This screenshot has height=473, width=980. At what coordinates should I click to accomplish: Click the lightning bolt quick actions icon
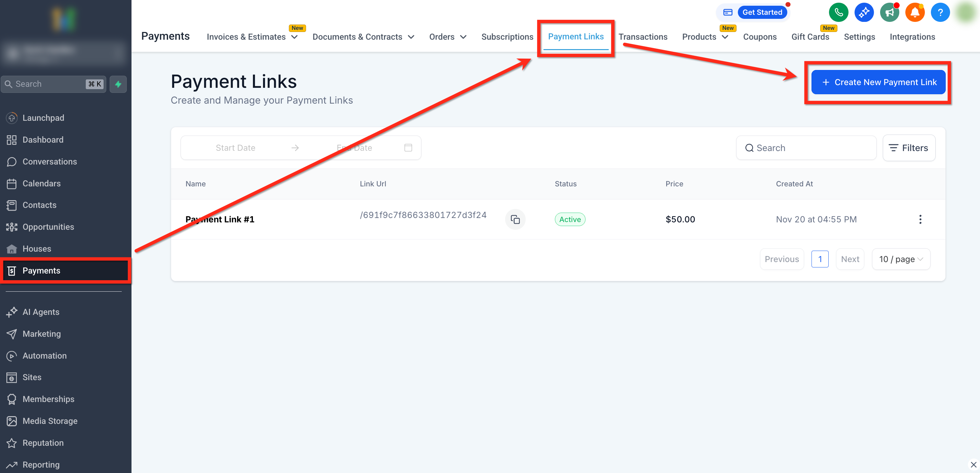click(x=118, y=84)
